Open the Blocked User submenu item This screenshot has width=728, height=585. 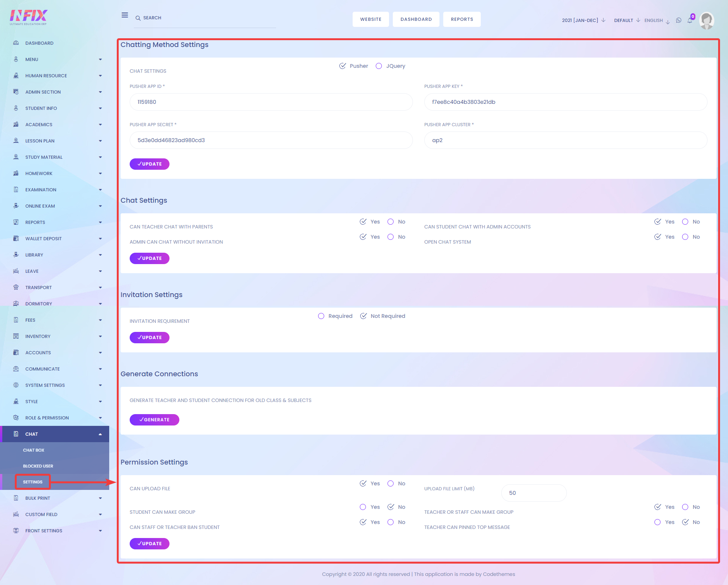[x=38, y=466]
